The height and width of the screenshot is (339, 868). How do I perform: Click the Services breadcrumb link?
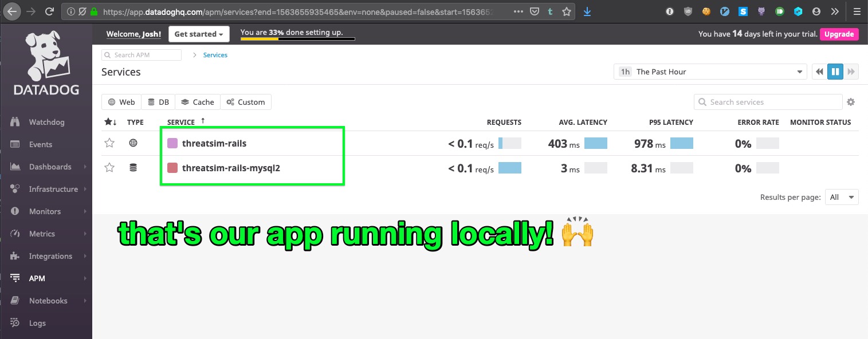[215, 55]
